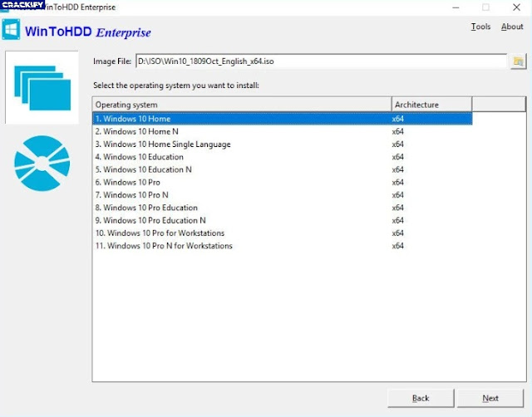532x417 pixels.
Task: Minimize the WinToHDD window
Action: [x=456, y=7]
